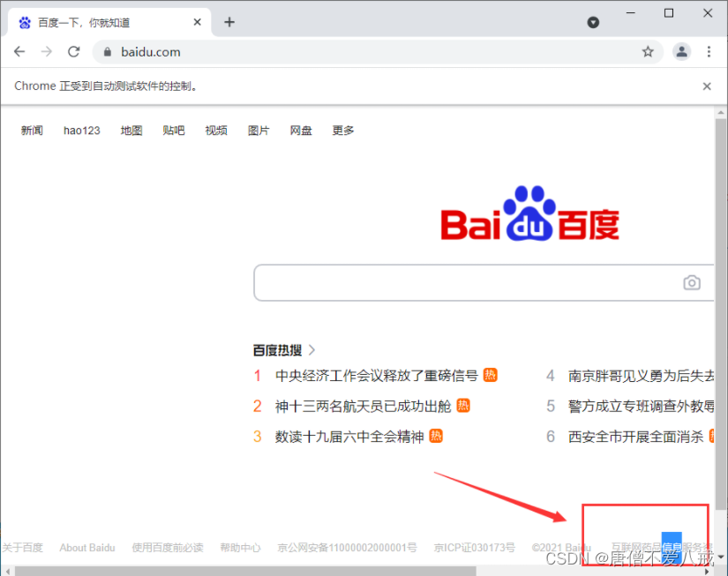This screenshot has height=576, width=728.
Task: Open hot search 中央经济工作会议释放了重磅信号
Action: 377,376
